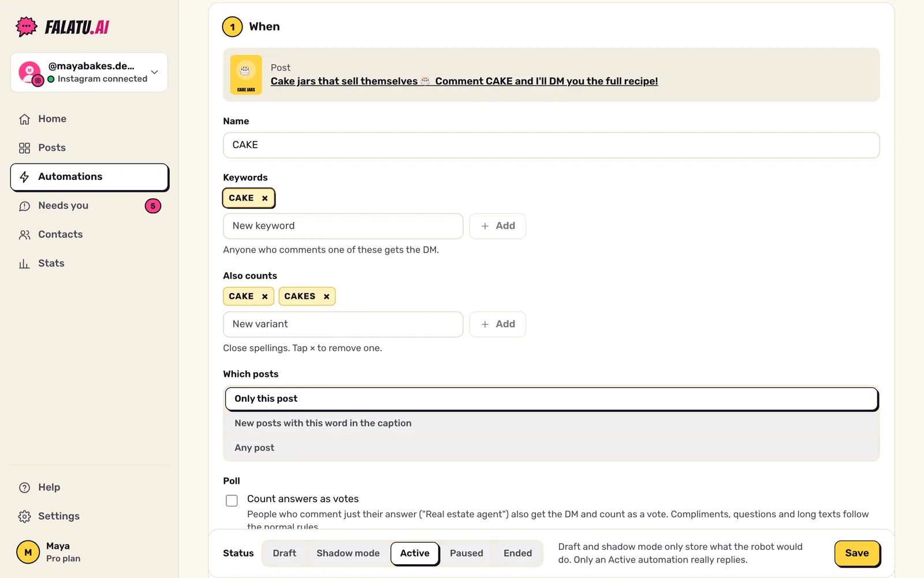Viewport: 924px width, 578px height.
Task: Open the account switcher chevron
Action: coord(154,72)
